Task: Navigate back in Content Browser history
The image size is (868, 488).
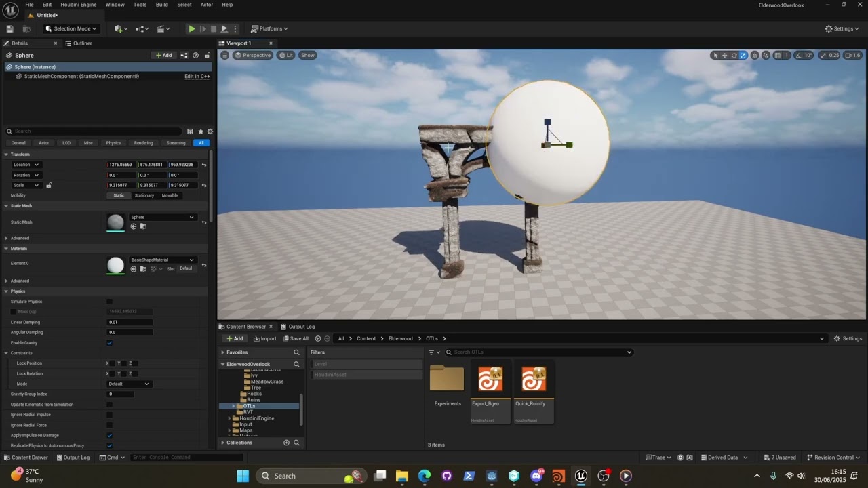Action: tap(318, 338)
